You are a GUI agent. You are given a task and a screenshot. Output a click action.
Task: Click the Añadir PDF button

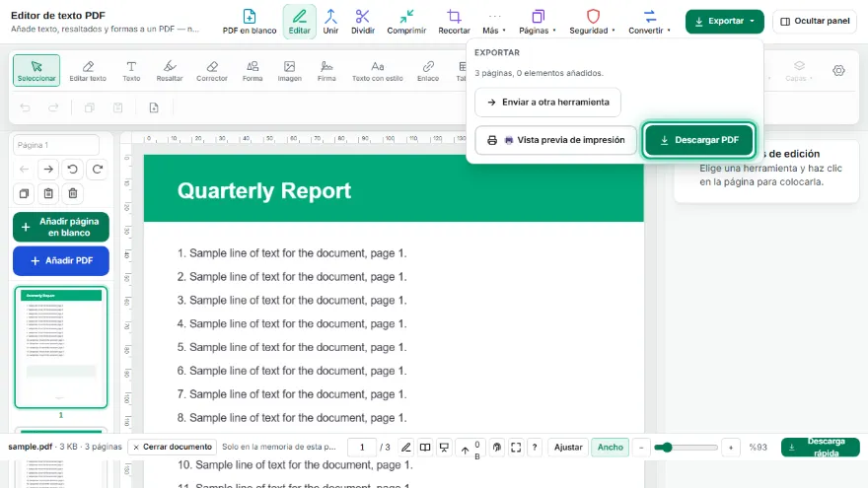(x=61, y=260)
